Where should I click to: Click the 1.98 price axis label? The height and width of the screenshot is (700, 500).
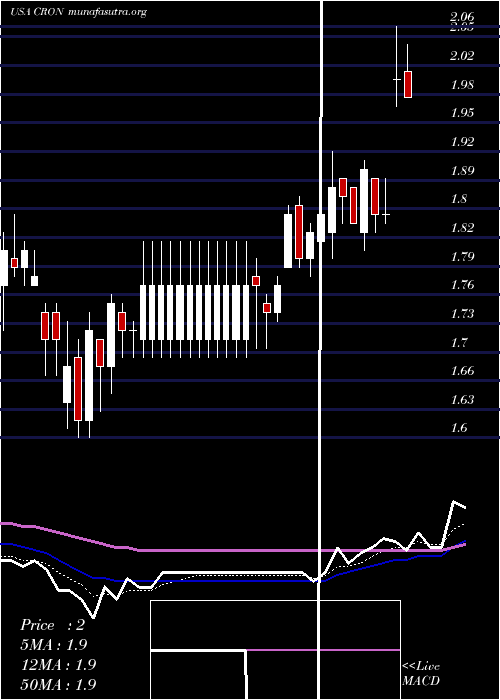tap(462, 85)
